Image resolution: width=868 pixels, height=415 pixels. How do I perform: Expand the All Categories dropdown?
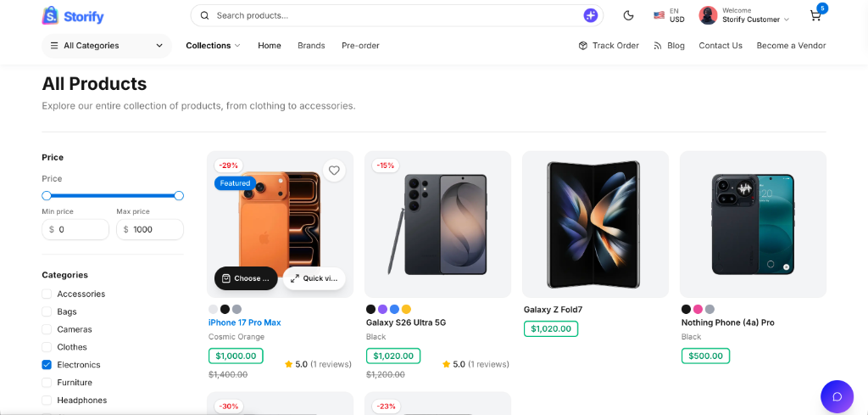coord(107,46)
